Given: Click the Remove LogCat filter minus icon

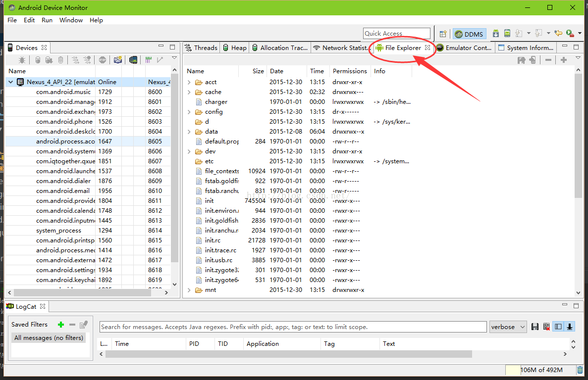Looking at the screenshot, I should 72,325.
